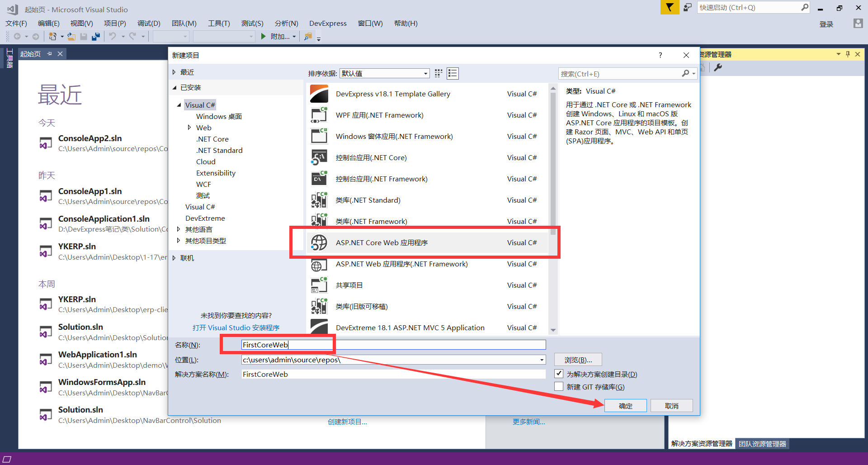Click the 创建新项目... link on start page
This screenshot has height=465, width=868.
click(x=347, y=422)
